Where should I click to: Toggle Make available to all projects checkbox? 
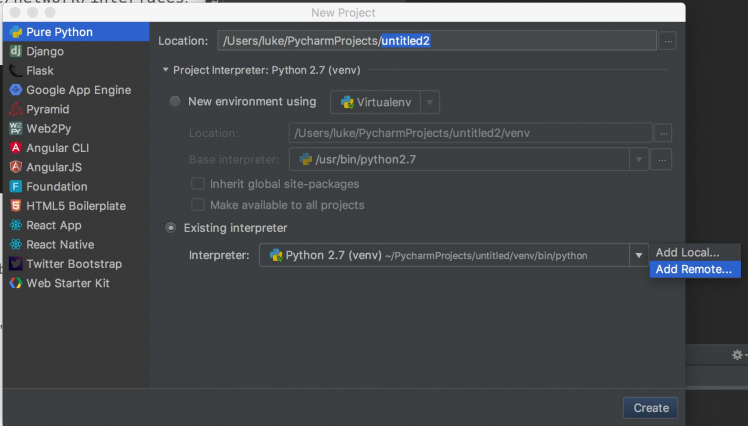[197, 205]
